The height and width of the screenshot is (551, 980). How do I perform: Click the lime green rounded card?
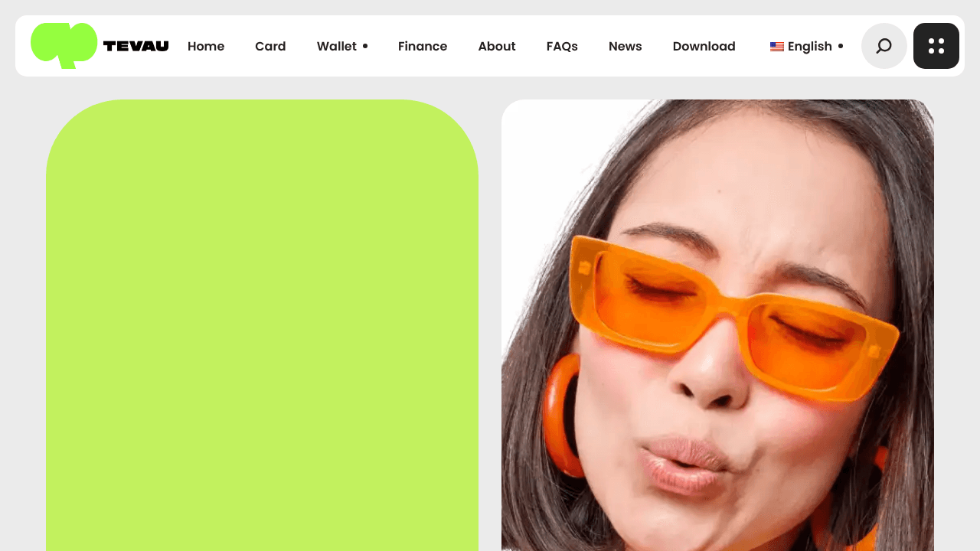point(262,325)
